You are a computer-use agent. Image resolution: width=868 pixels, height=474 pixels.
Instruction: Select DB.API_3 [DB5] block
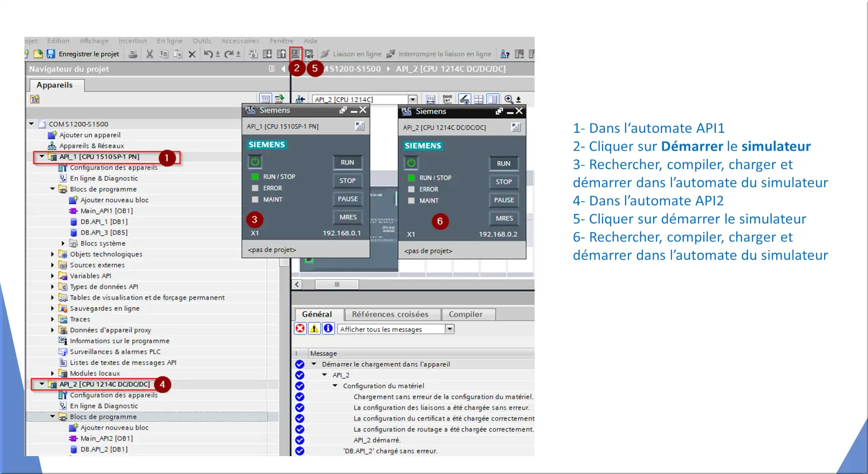(x=104, y=232)
